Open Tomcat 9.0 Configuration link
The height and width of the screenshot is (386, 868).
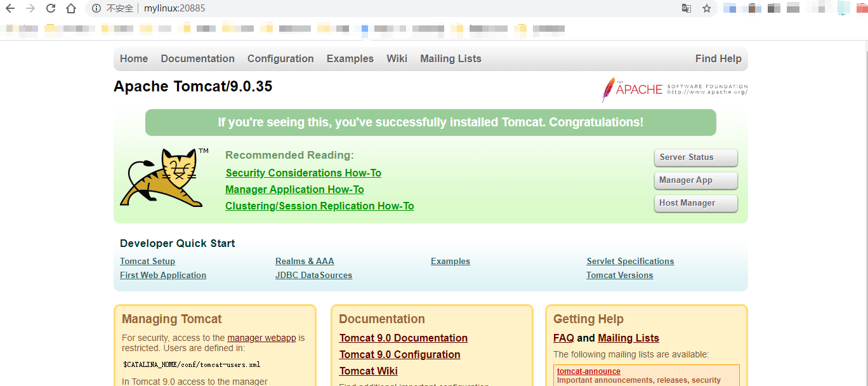tap(400, 354)
